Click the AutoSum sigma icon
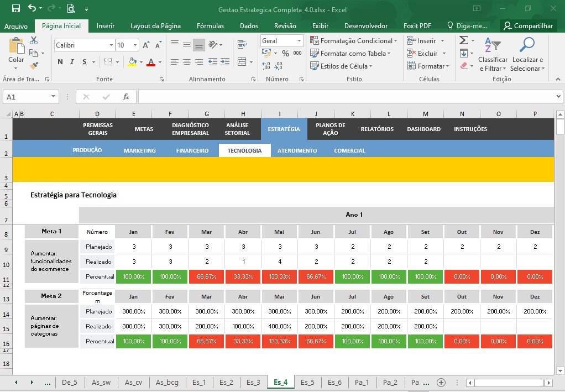This screenshot has height=392, width=565. click(x=464, y=40)
